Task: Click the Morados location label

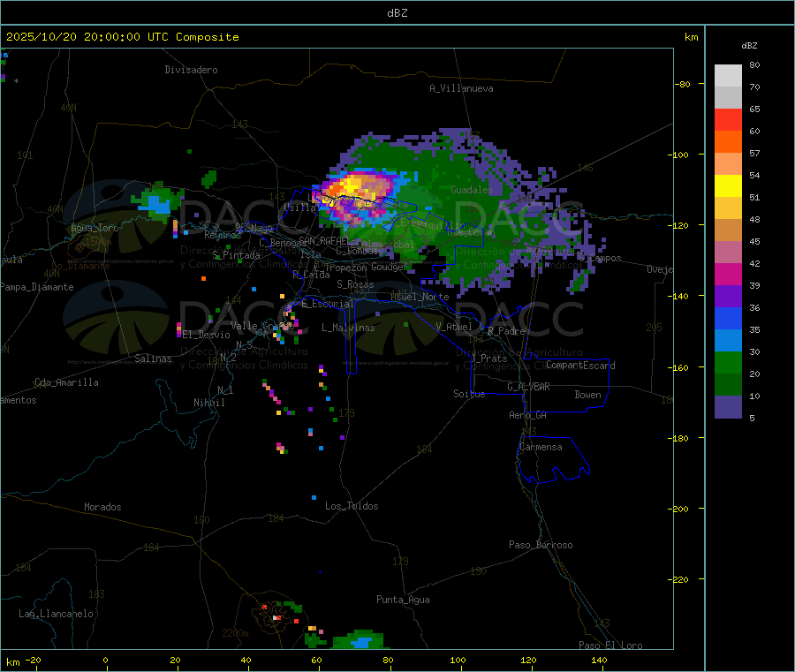Action: [102, 507]
